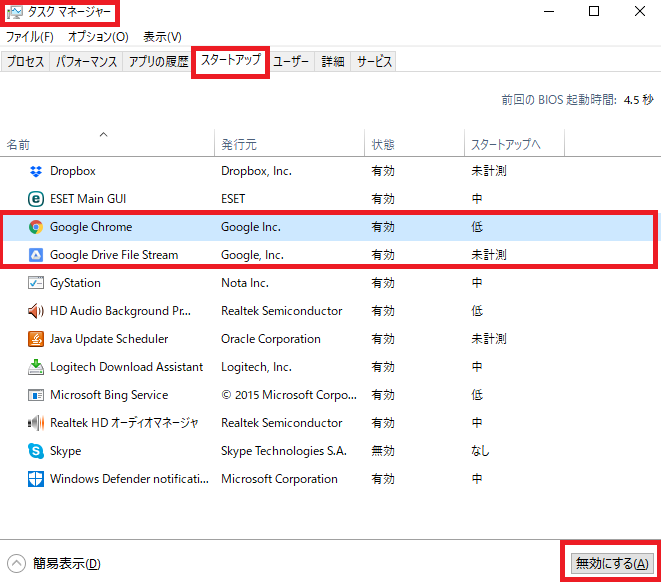The image size is (661, 584).
Task: Sort by the 名前 column header
Action: click(x=107, y=143)
